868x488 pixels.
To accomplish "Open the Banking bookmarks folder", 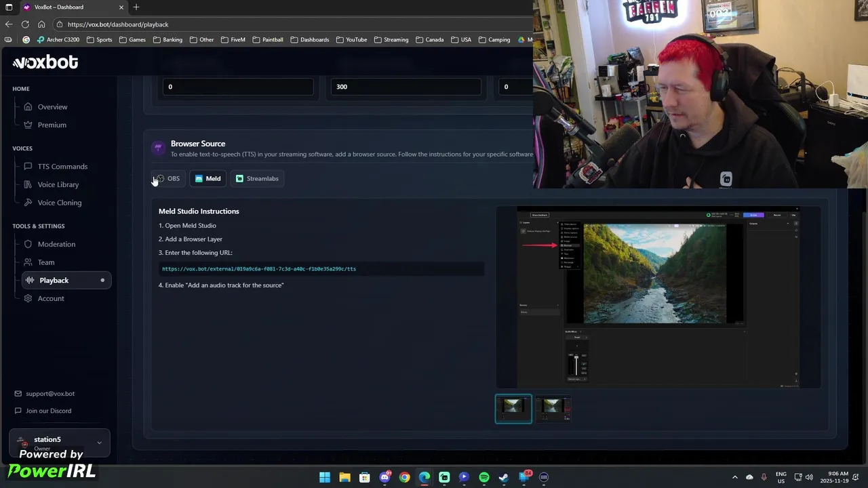I will coord(167,39).
